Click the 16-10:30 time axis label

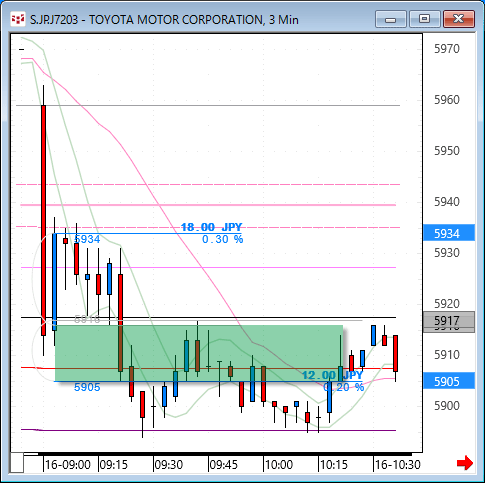point(398,464)
